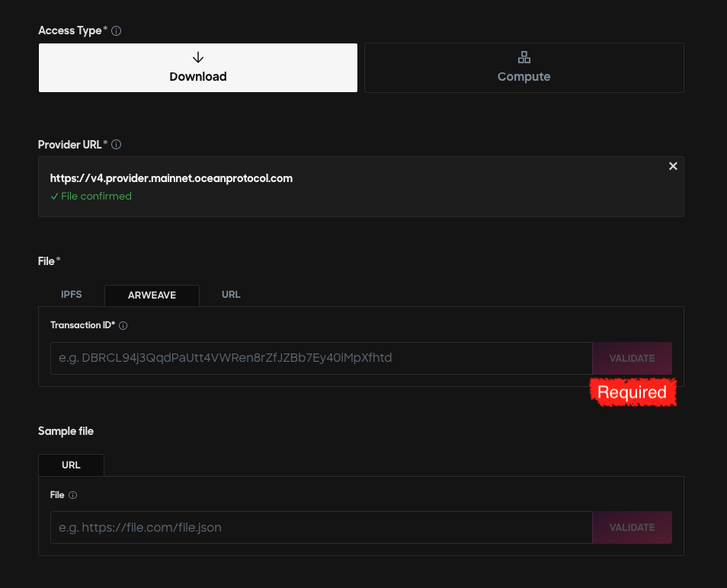Click the Access Type info icon
Screen dimensions: 727x588
click(x=117, y=30)
